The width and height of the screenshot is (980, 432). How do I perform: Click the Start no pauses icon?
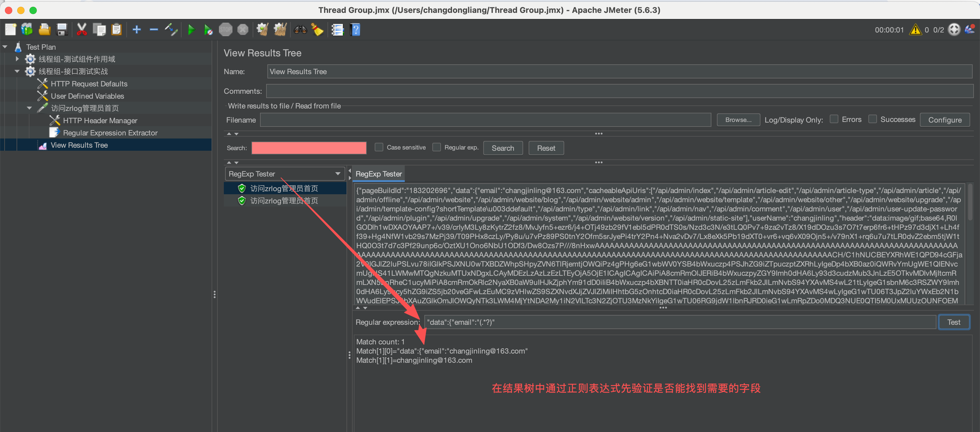click(208, 29)
